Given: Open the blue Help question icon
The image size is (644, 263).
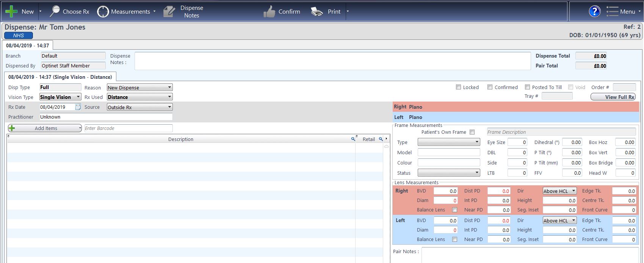Looking at the screenshot, I should (594, 11).
